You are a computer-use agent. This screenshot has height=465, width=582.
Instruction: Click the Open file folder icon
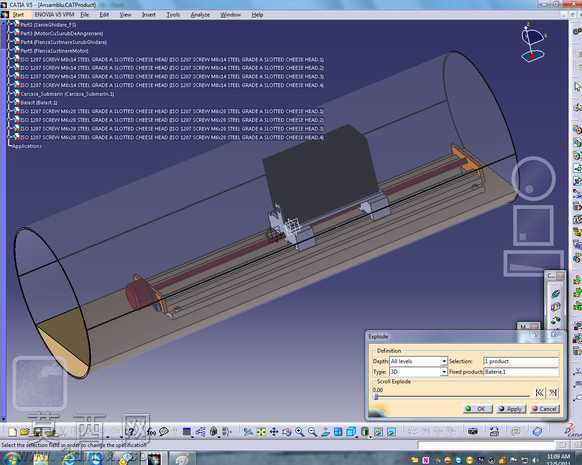pos(25,432)
